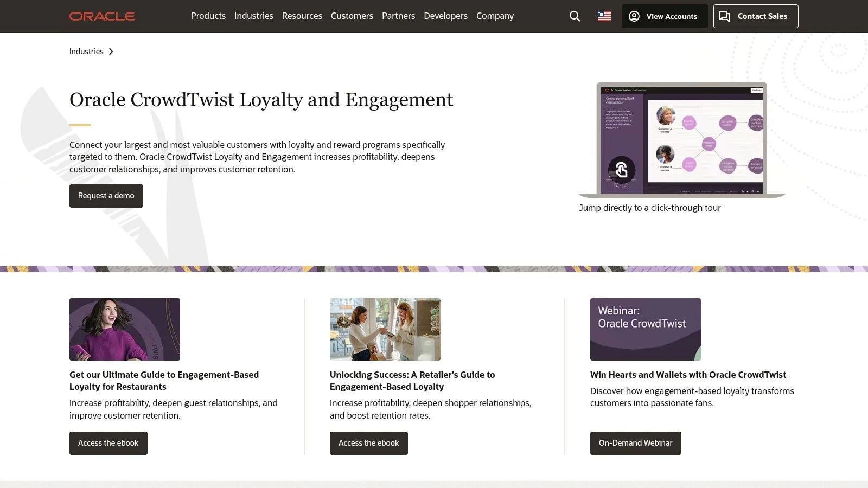Viewport: 868px width, 488px height.
Task: Open the Developers menu item
Action: [445, 16]
